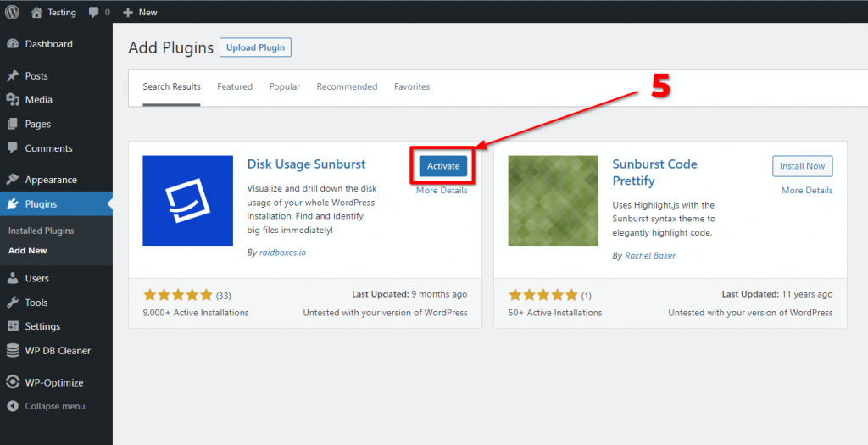
Task: Open the Pages menu label
Action: [37, 124]
